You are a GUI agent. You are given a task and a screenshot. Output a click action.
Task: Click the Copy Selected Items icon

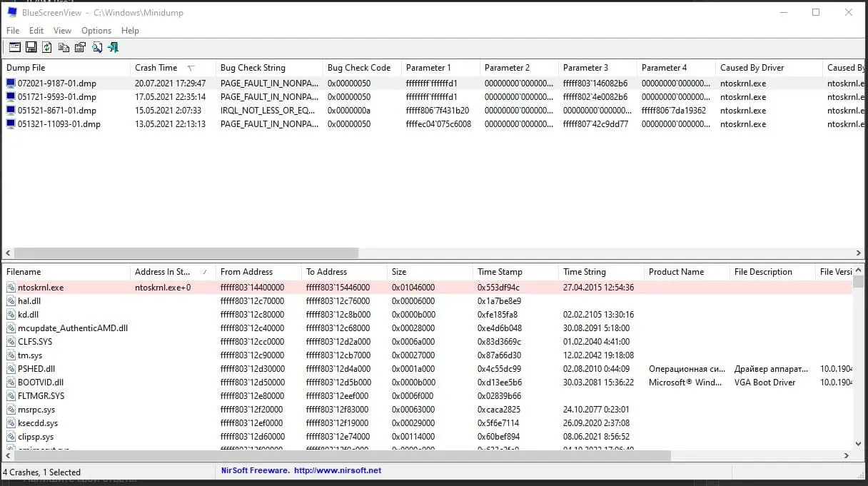[x=64, y=47]
